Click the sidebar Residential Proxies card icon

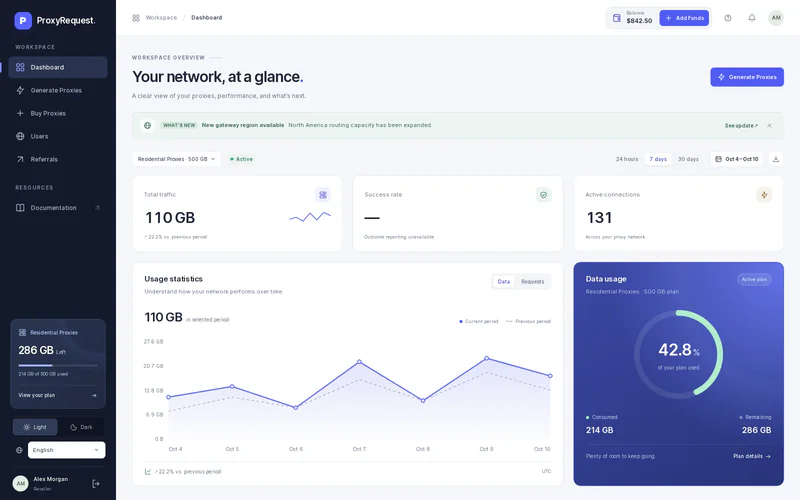[22, 333]
